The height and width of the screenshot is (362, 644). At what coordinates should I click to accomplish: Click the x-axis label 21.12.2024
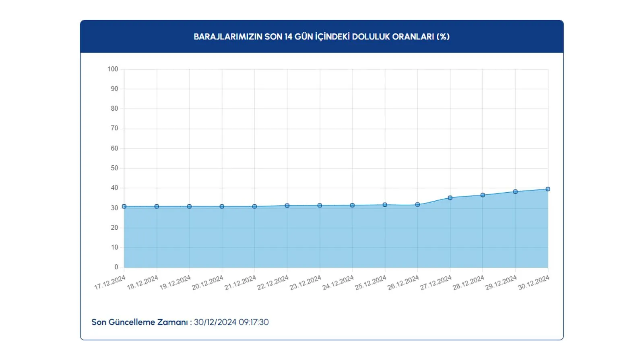[240, 283]
